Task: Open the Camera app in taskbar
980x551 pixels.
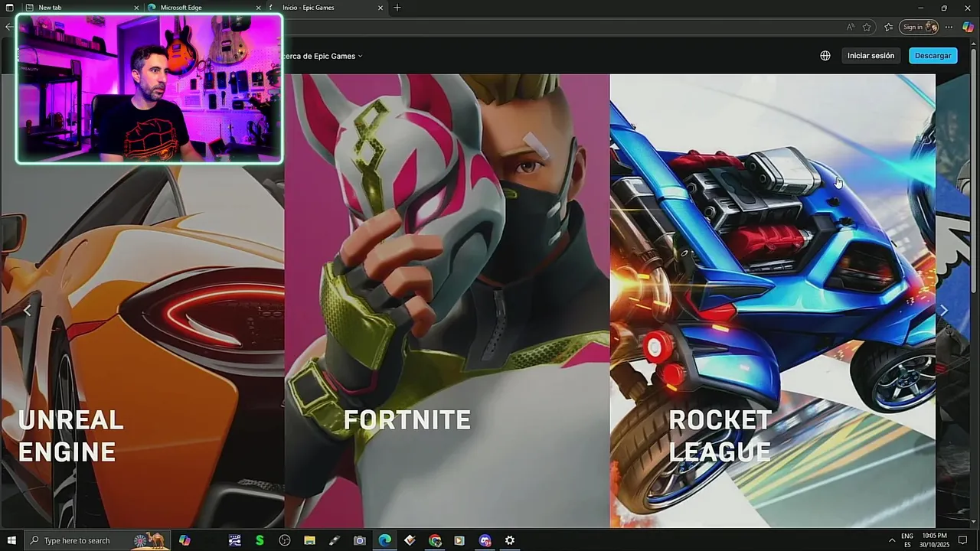Action: click(x=359, y=540)
